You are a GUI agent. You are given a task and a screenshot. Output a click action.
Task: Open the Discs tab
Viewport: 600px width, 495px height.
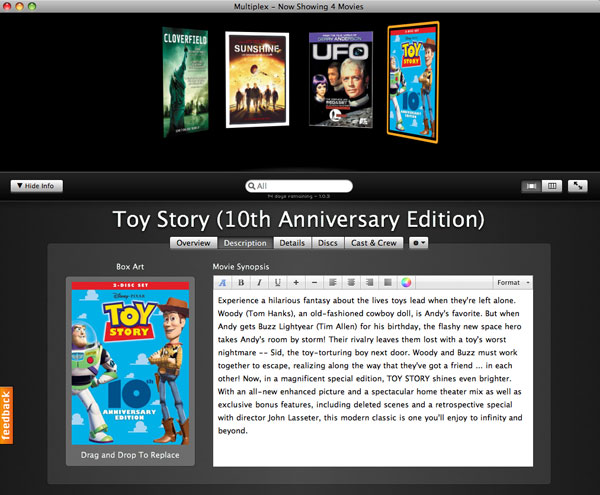(x=328, y=243)
